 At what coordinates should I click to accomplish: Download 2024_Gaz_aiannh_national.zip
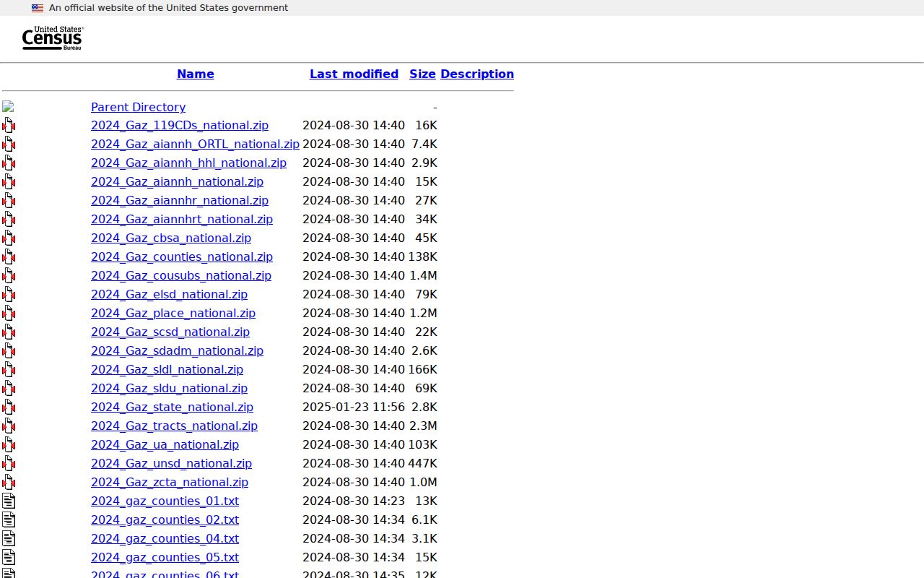[177, 182]
